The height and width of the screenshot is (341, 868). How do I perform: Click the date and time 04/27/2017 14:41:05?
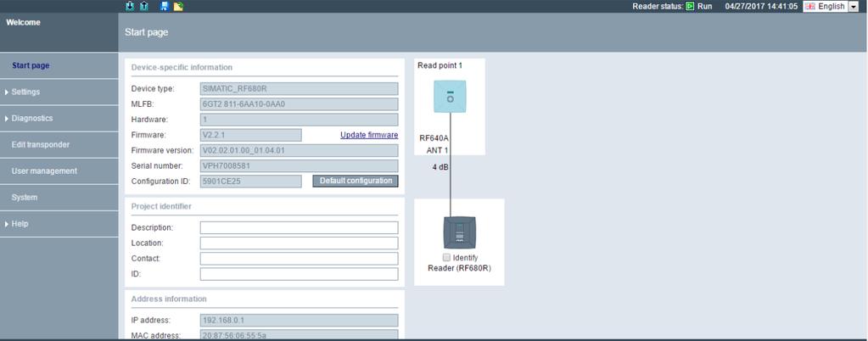761,7
